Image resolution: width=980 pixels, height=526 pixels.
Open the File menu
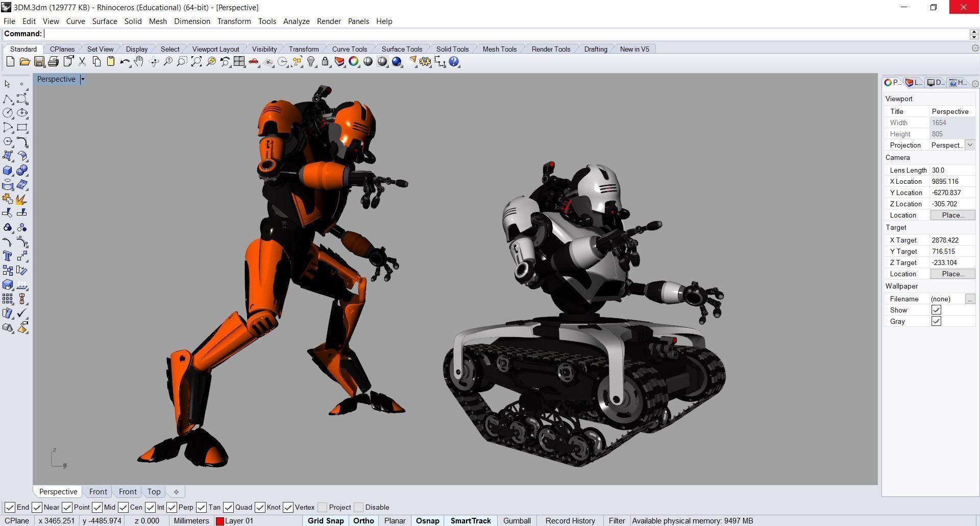[x=9, y=21]
